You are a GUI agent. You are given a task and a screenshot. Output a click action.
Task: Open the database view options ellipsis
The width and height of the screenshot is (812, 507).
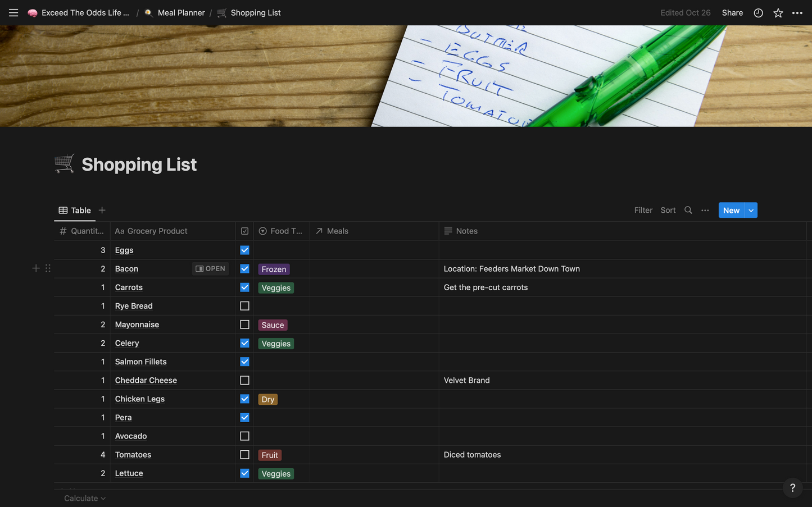pos(705,210)
